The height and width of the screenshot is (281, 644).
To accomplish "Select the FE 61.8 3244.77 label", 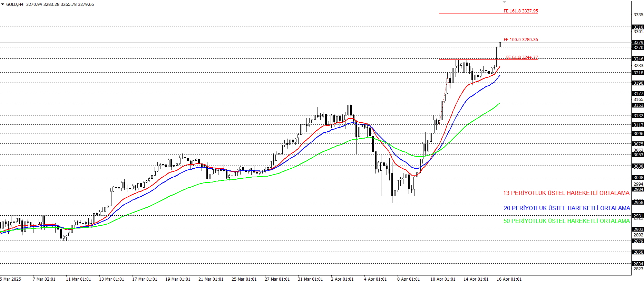I will pyautogui.click(x=521, y=57).
